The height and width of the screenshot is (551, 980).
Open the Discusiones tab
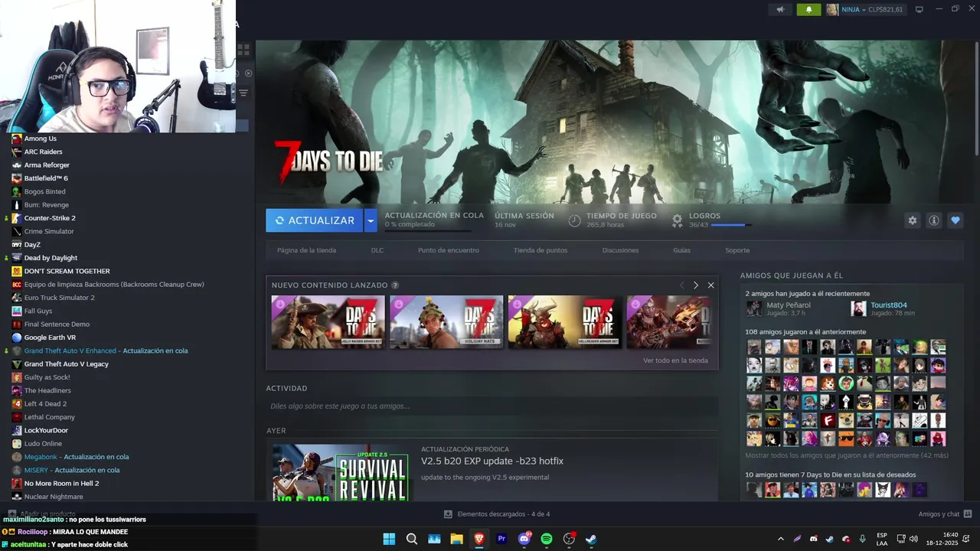point(620,250)
